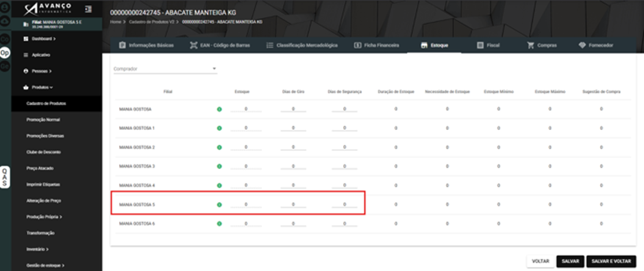Click the Aplicativo hamburger icon
The width and height of the screenshot is (644, 271).
coord(26,55)
